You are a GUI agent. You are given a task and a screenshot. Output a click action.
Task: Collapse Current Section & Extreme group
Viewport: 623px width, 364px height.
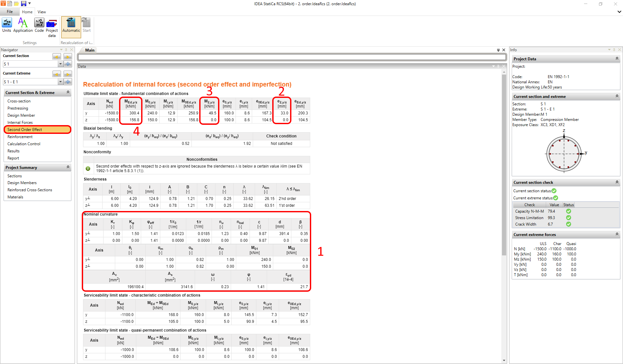68,92
